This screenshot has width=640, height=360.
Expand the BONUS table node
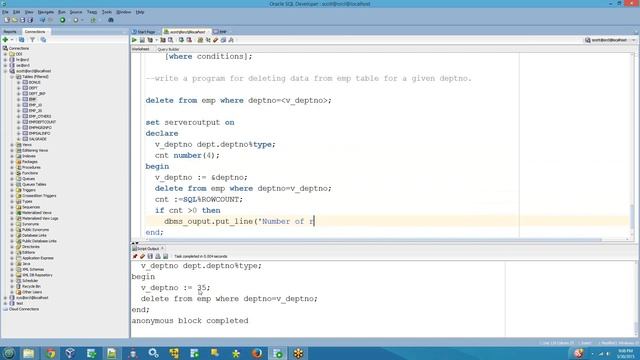(x=19, y=82)
